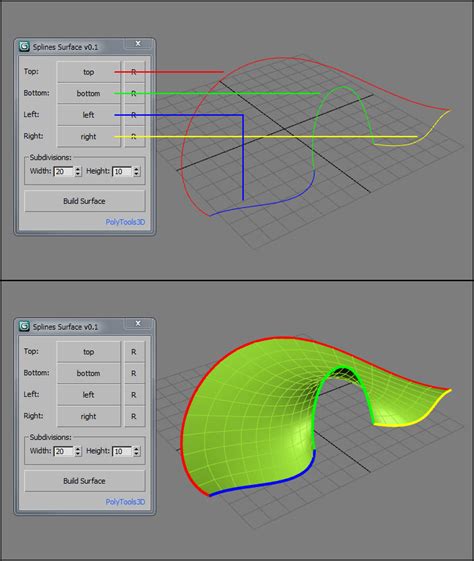Reverse the Bottom spline with R in lower dialog
This screenshot has height=561, width=474.
[x=134, y=373]
